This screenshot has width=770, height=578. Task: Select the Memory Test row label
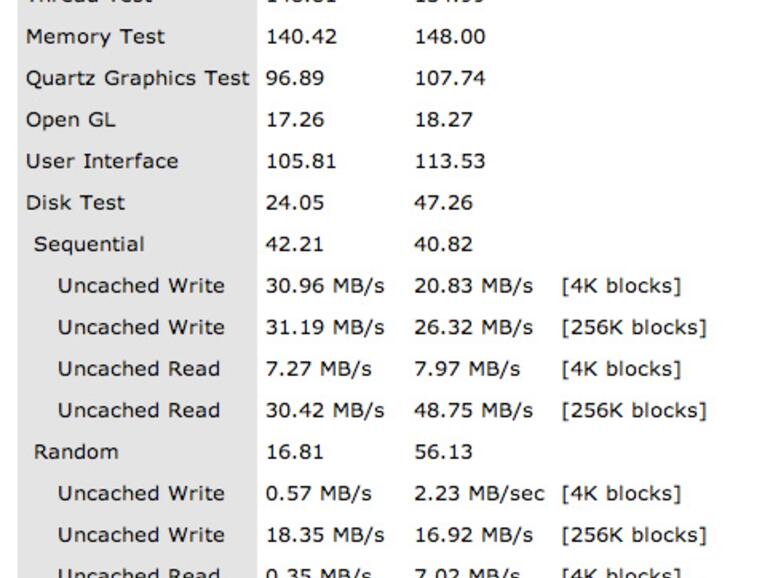(95, 37)
